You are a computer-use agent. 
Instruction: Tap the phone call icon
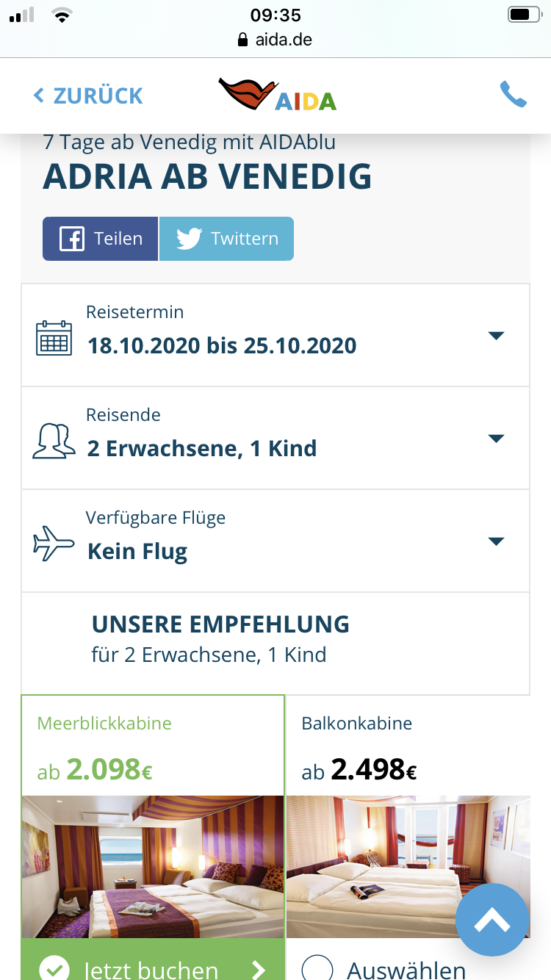click(513, 95)
